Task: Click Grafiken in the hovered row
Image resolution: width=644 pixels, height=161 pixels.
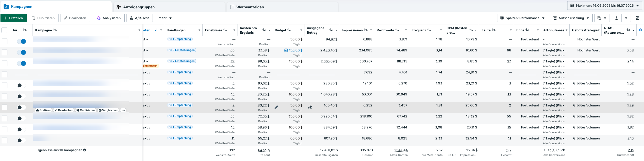Action: (x=43, y=110)
